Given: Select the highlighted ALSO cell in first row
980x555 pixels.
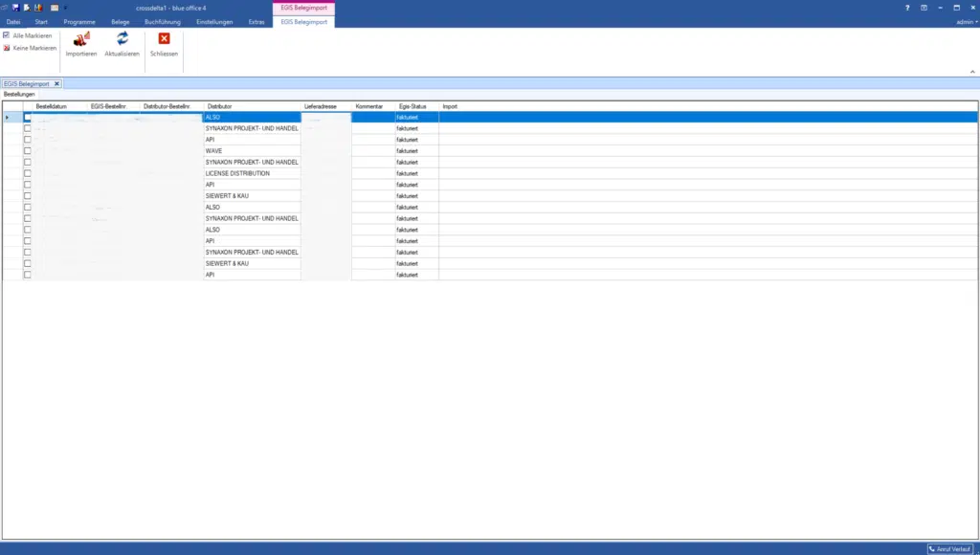Looking at the screenshot, I should (x=253, y=117).
